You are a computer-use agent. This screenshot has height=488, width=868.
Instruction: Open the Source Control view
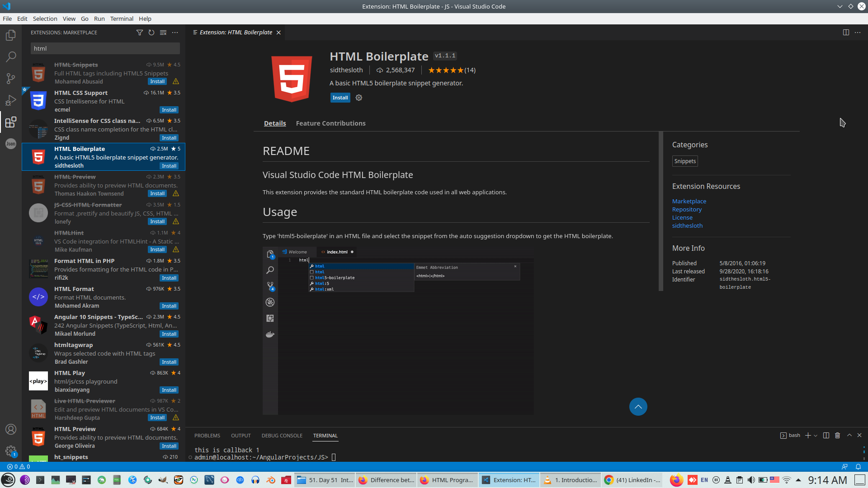[11, 79]
